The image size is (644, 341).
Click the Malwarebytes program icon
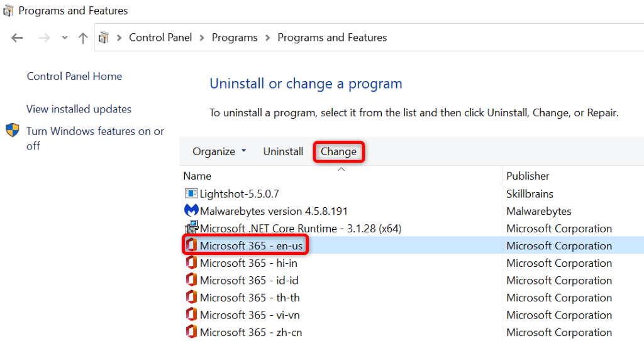coord(191,211)
